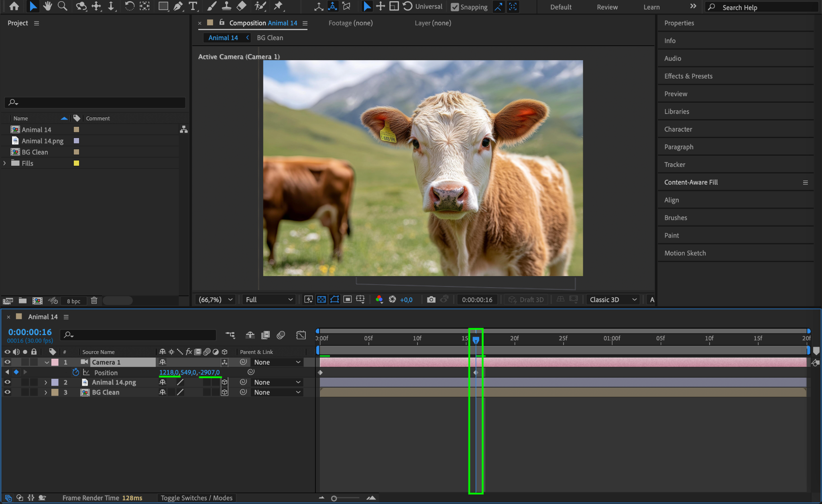Open the viewer magnification dropdown
The width and height of the screenshot is (822, 504).
tap(216, 299)
